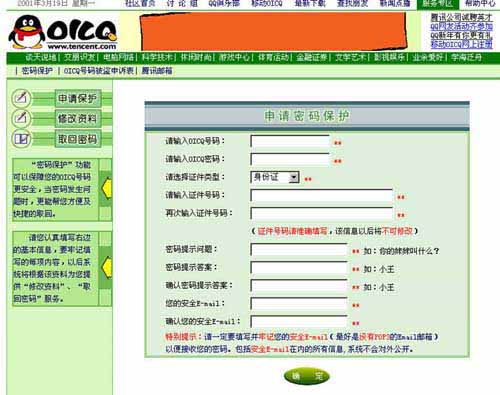Click the pencil icon beside 修改资料
500x395 pixels.
(21, 118)
